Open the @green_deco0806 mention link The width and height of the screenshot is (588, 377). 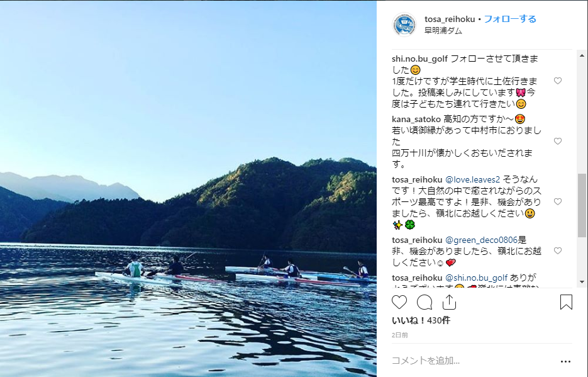point(481,240)
